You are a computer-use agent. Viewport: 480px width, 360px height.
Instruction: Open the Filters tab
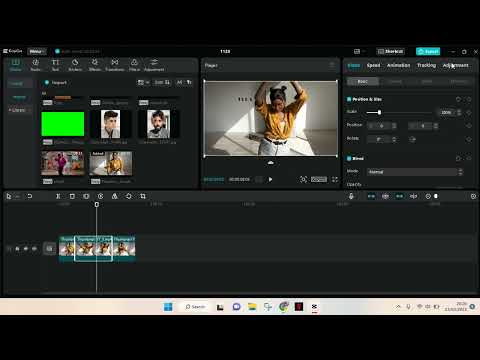pyautogui.click(x=134, y=65)
